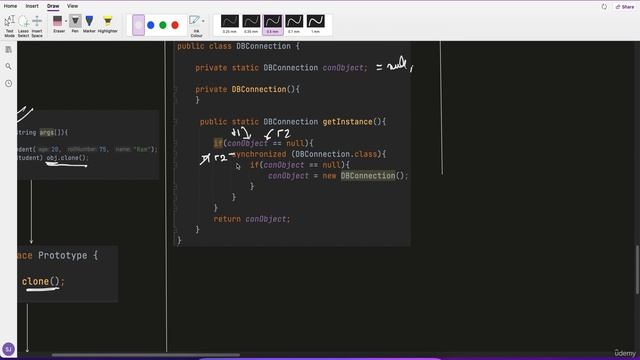Screen dimensions: 640x360
Task: Expand the Ink Colour dropdown arrow
Action: click(x=203, y=21)
